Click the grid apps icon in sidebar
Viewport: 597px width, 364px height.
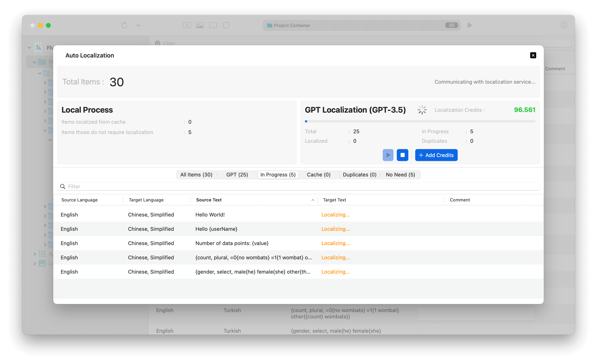[42, 254]
